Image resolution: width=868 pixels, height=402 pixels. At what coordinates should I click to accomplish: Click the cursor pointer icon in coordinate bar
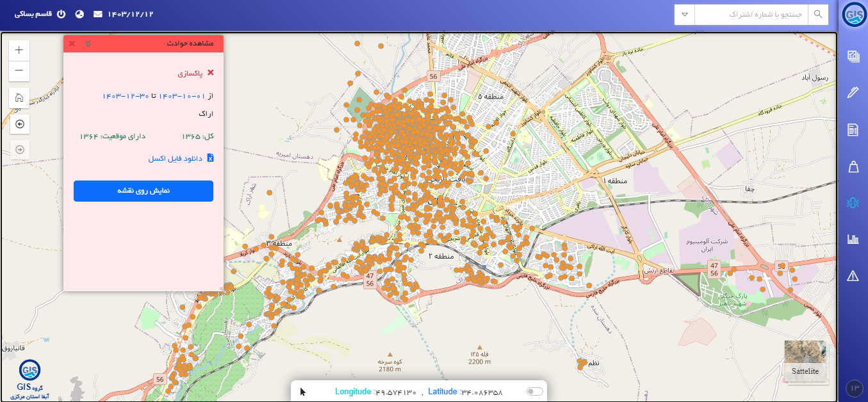pyautogui.click(x=303, y=392)
